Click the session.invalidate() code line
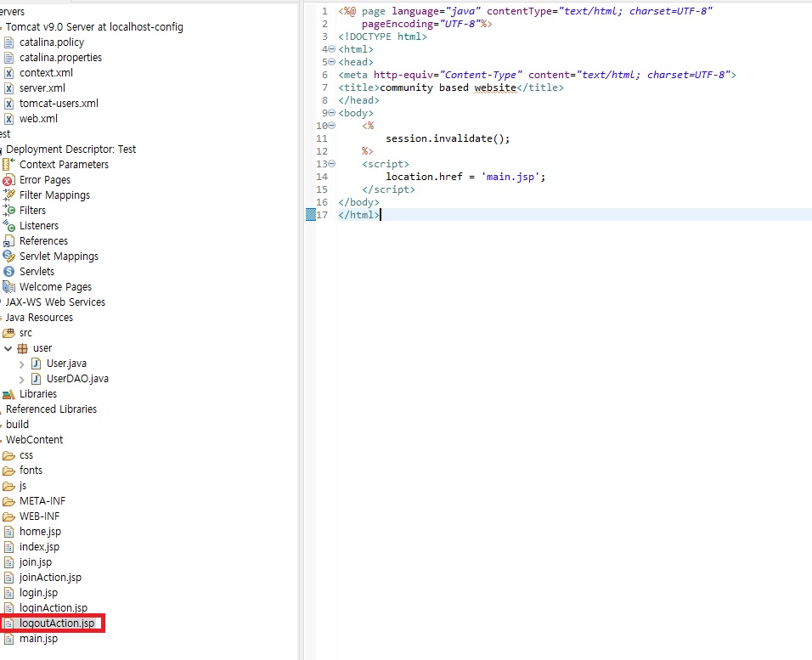812x660 pixels. coord(448,138)
